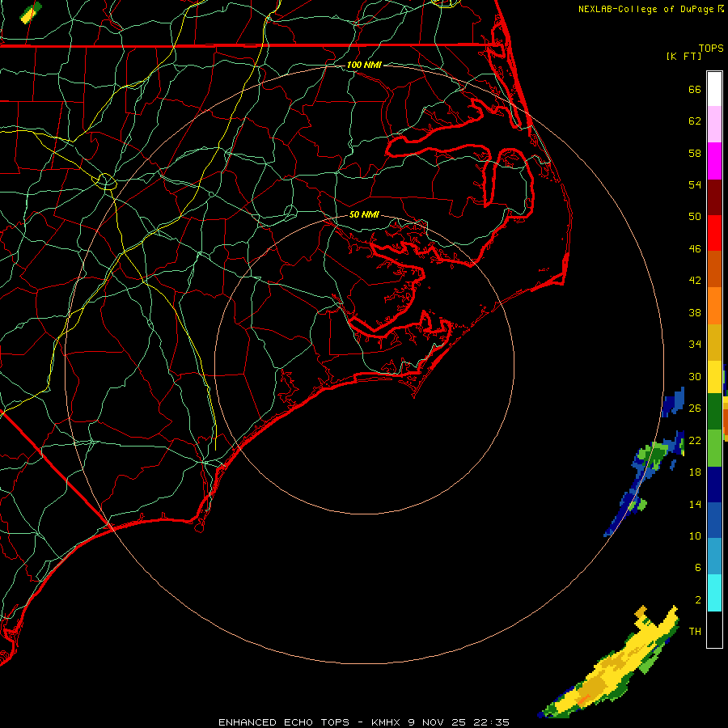Click the "26" legend value

coord(695,408)
